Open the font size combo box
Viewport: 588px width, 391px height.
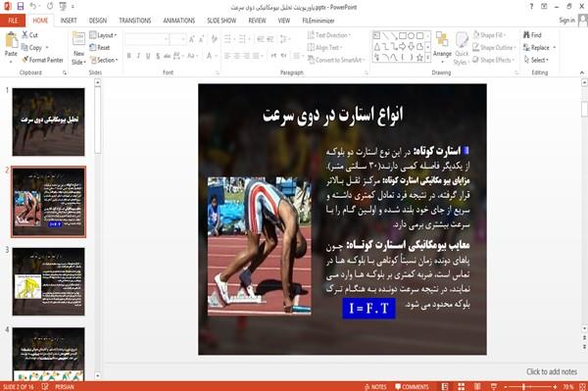(177, 39)
